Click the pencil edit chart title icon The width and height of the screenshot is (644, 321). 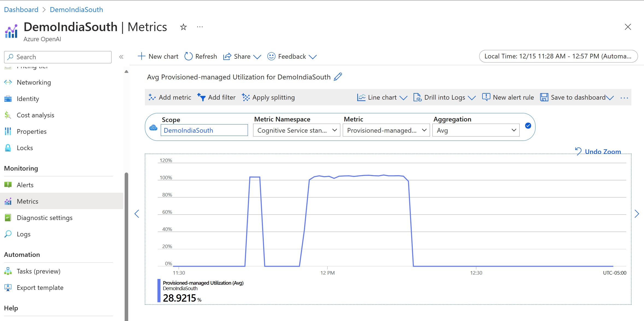(x=338, y=77)
